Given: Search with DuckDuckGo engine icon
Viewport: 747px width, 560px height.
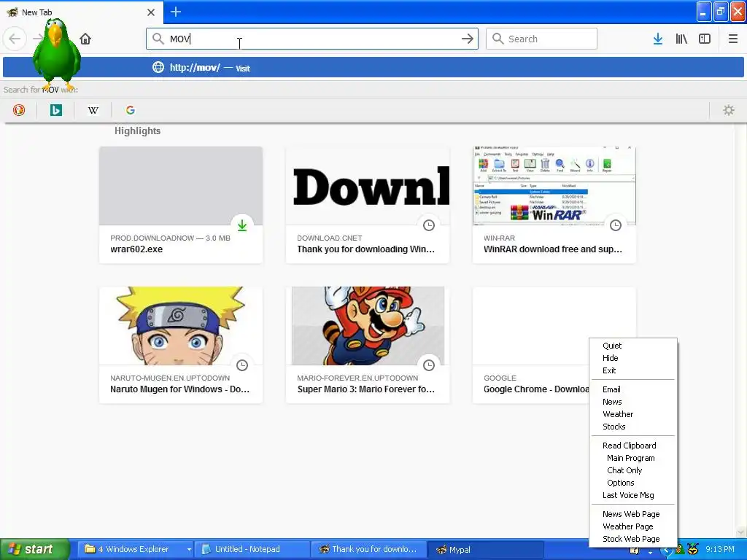Looking at the screenshot, I should (18, 111).
